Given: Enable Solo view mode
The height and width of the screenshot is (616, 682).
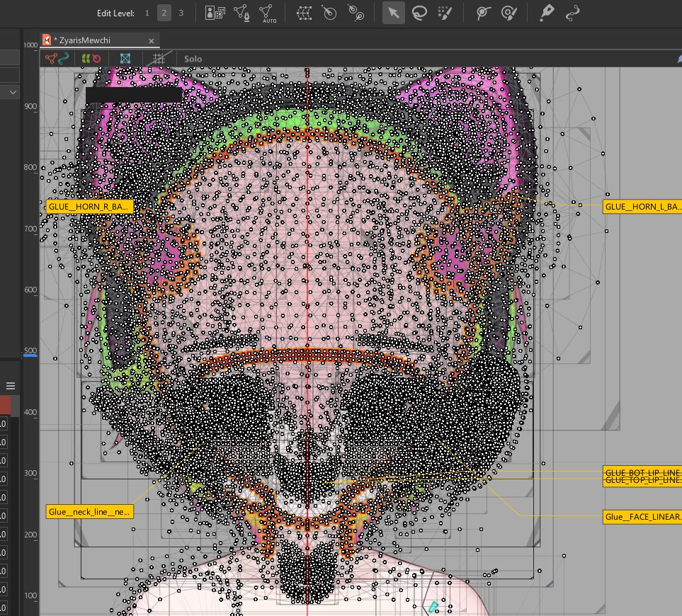Looking at the screenshot, I should (193, 59).
